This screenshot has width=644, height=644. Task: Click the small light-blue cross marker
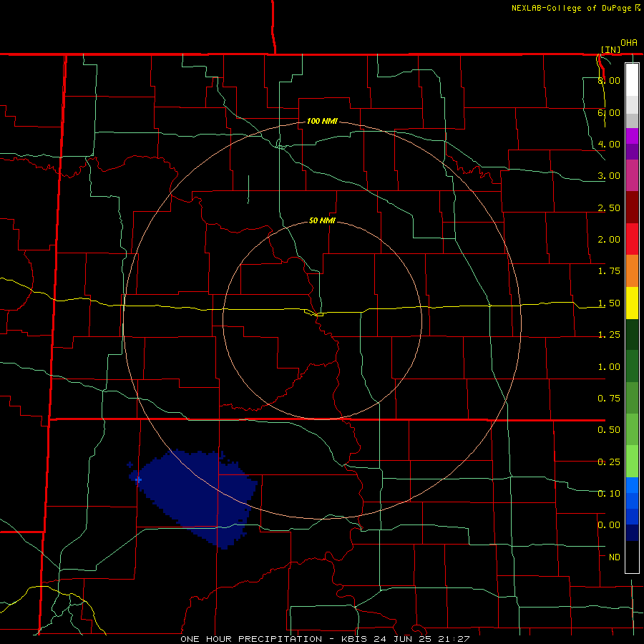(x=138, y=479)
